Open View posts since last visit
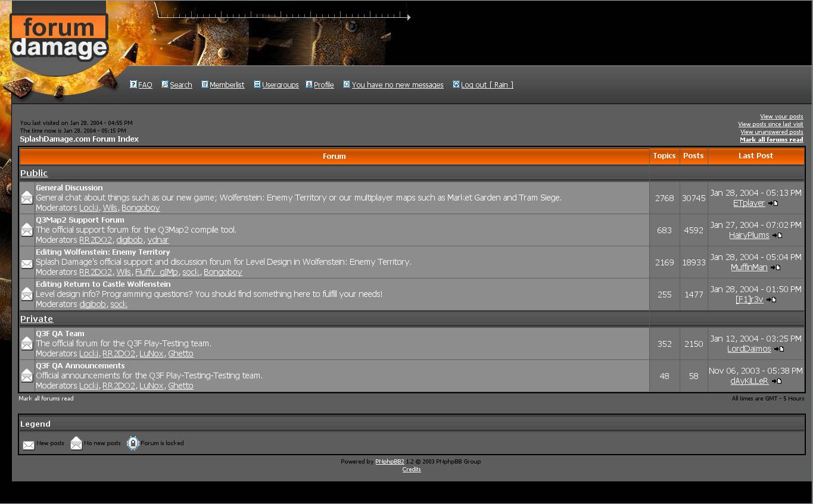The width and height of the screenshot is (813, 504). tap(771, 124)
